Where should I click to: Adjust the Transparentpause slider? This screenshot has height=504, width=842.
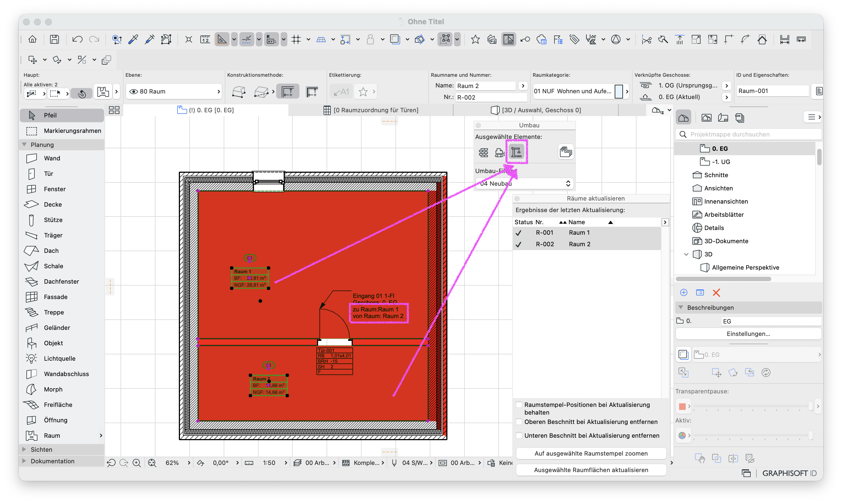point(752,406)
